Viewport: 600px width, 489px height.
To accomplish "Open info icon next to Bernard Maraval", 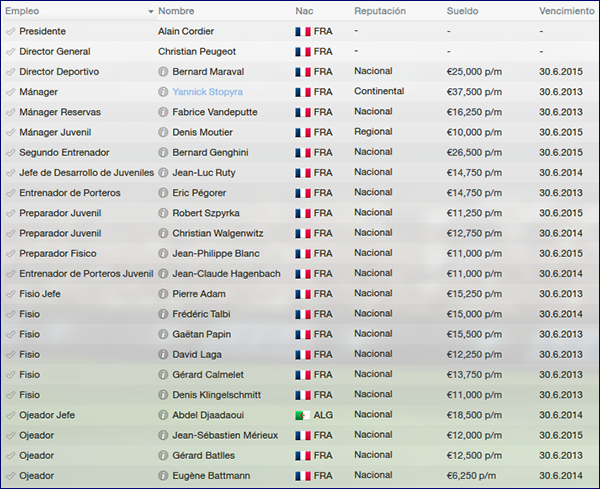I will tap(163, 72).
